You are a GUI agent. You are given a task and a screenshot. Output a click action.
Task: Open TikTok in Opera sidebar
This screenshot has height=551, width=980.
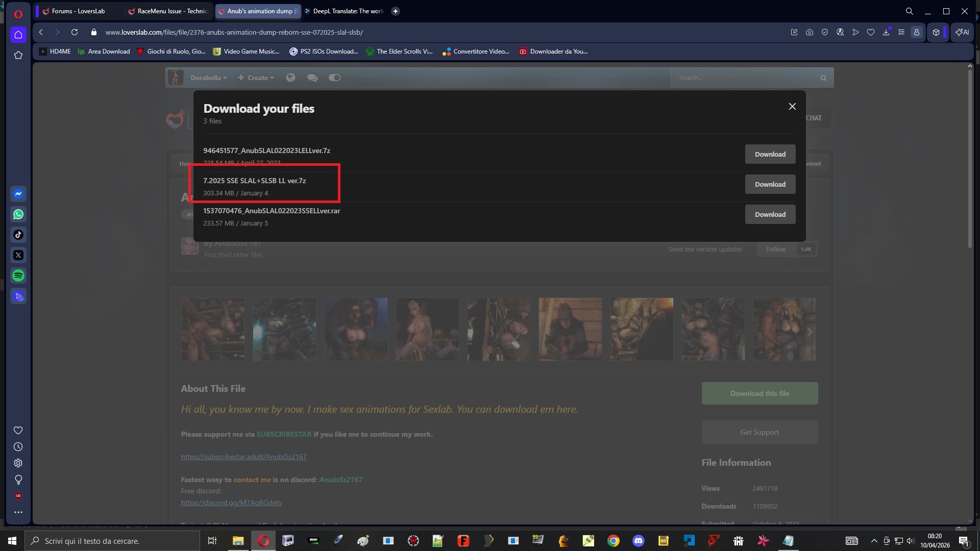coord(18,235)
